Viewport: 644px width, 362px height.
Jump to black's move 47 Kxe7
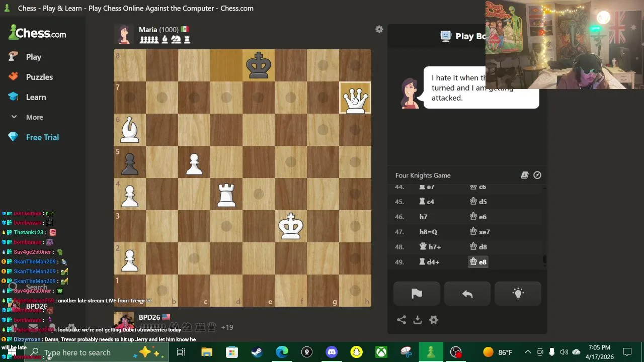[x=479, y=232]
